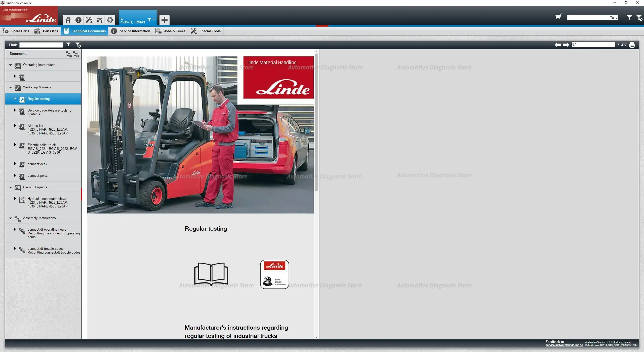
Task: Click the shopping cart icon
Action: click(558, 17)
